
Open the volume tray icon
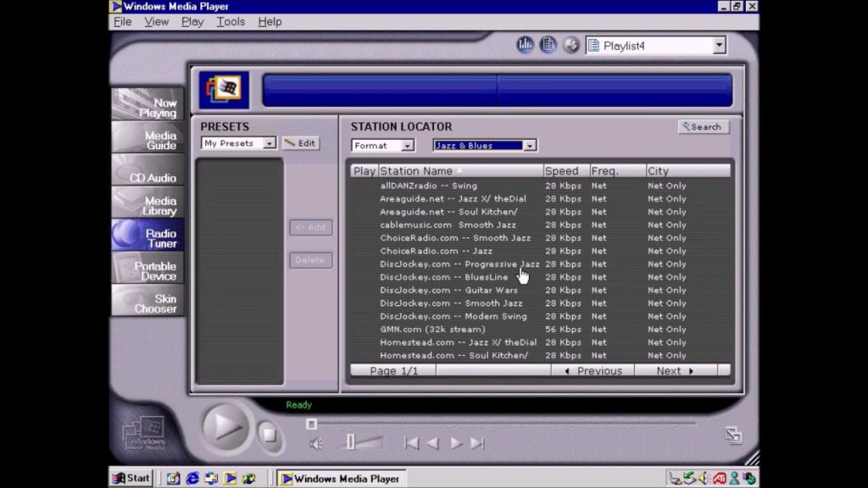pos(704,479)
